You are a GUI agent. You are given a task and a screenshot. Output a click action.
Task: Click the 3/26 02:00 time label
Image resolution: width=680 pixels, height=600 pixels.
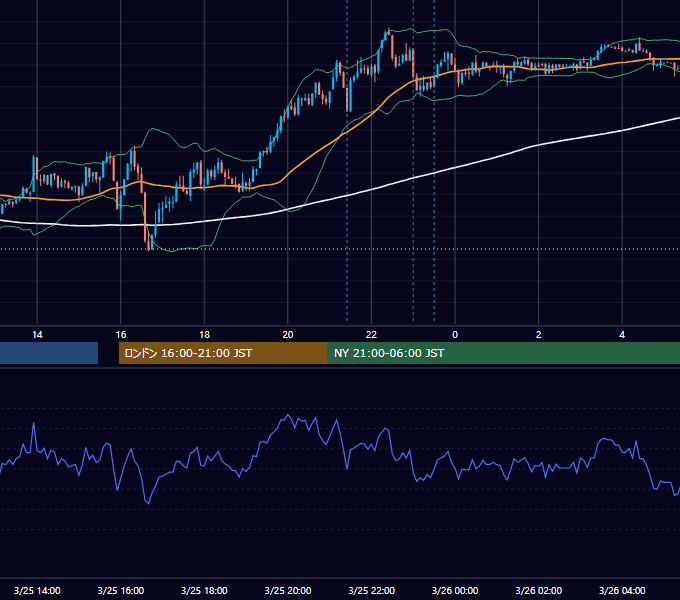click(538, 590)
